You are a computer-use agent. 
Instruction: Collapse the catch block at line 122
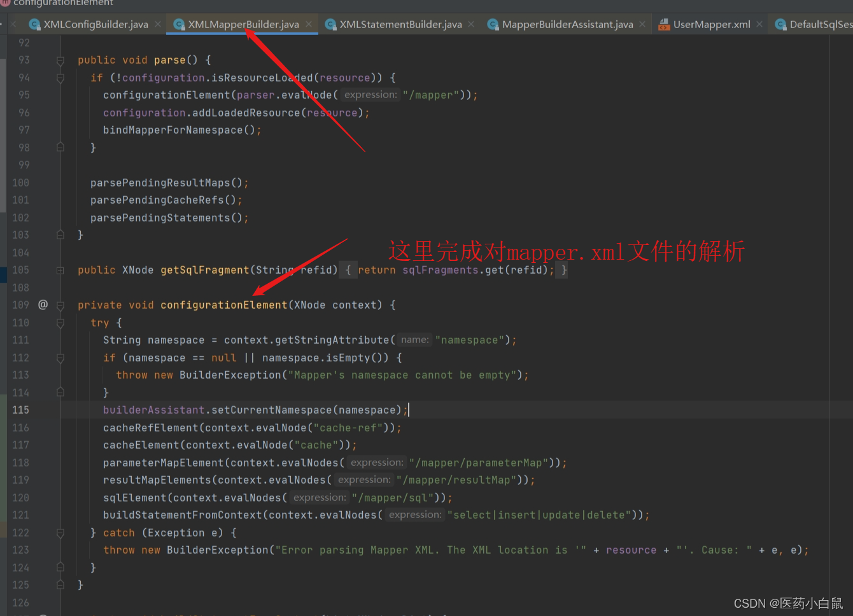[x=60, y=533]
